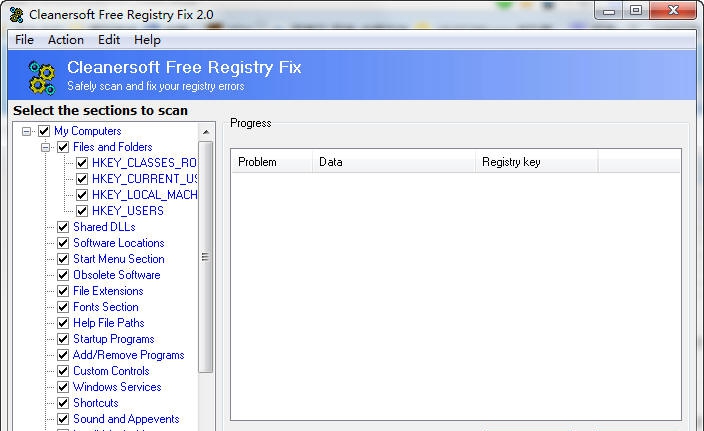
Task: Sort results by the Data column header
Action: [x=394, y=162]
